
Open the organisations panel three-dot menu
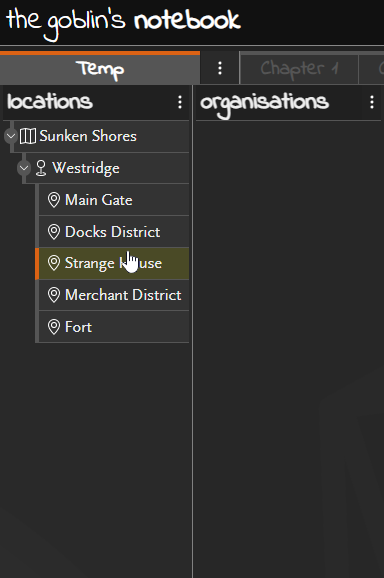click(x=372, y=102)
